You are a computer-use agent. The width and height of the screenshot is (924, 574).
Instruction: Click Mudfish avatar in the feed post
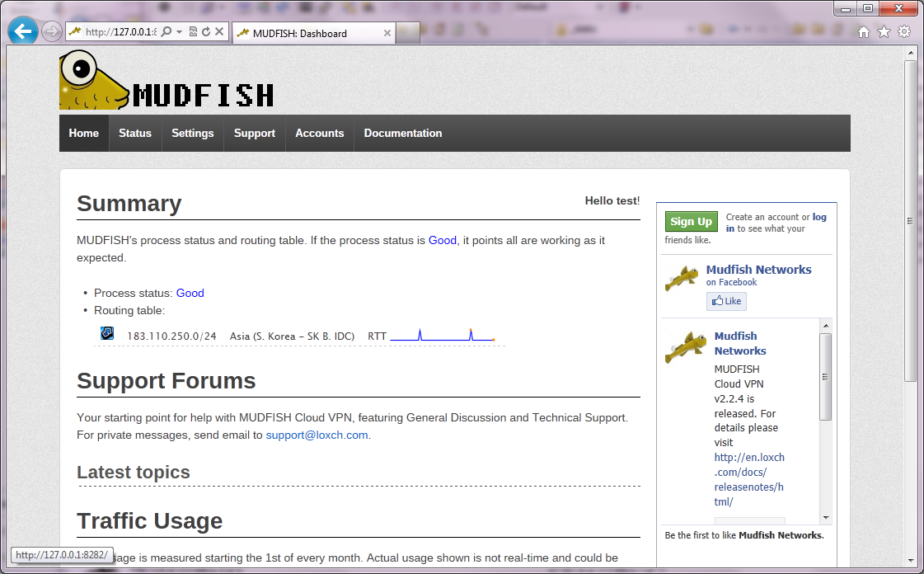[685, 347]
